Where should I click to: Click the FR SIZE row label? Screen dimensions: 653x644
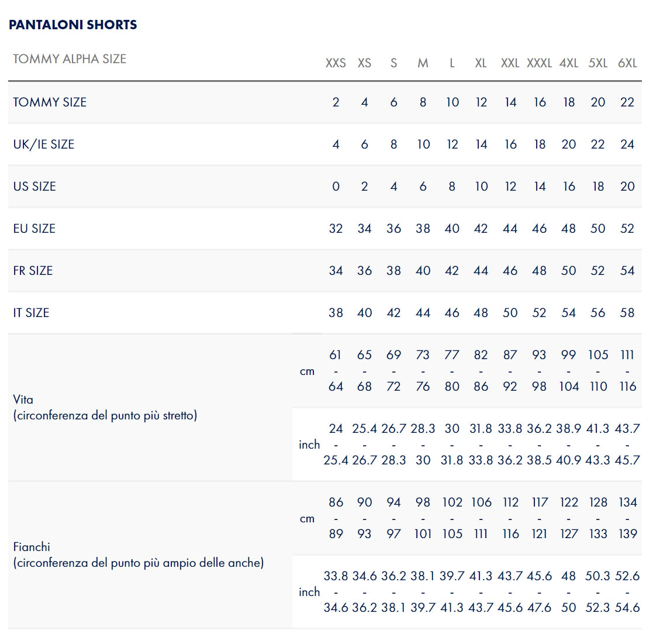33,271
